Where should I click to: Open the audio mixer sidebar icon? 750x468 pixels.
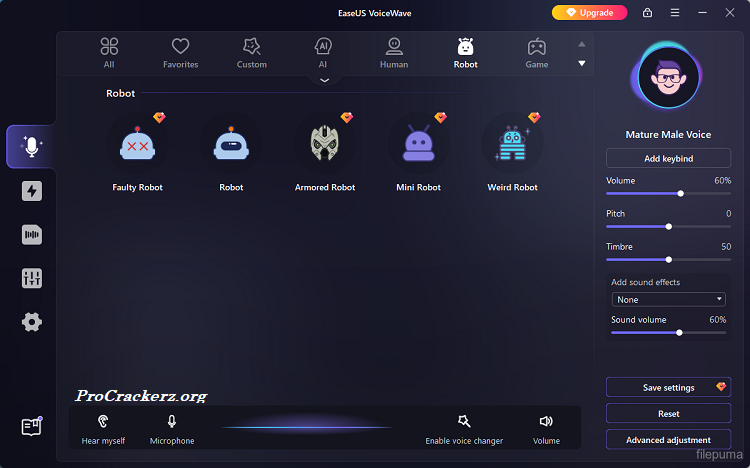(32, 278)
